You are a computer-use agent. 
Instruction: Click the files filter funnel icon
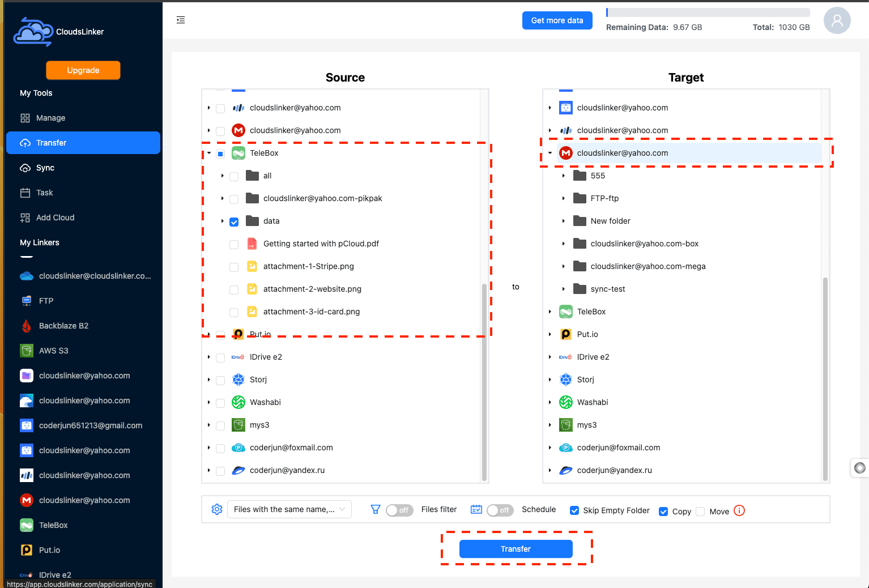375,509
